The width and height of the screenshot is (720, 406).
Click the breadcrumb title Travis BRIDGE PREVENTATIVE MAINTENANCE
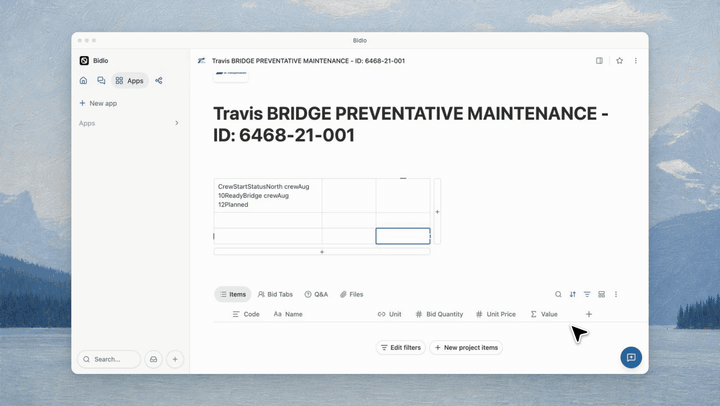(309, 61)
